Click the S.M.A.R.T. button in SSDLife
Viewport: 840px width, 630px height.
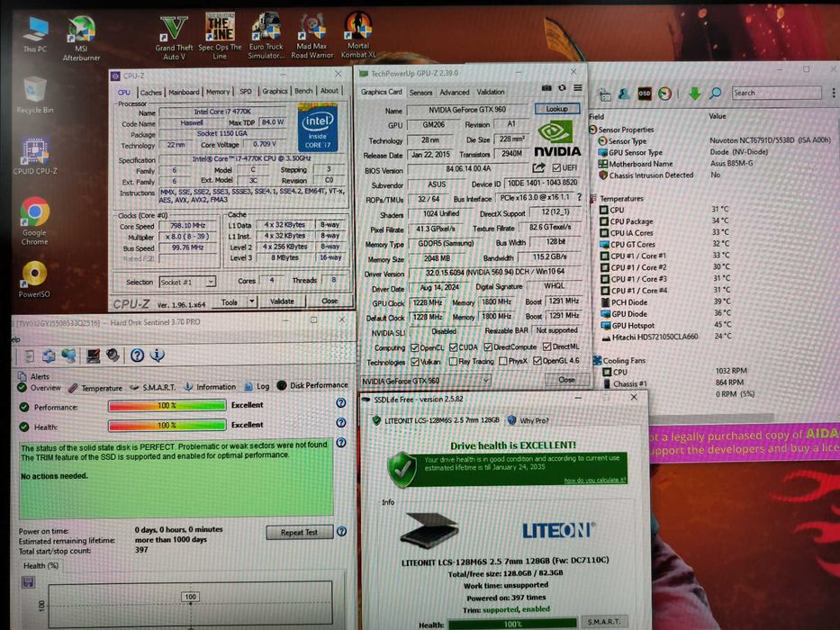pos(604,621)
